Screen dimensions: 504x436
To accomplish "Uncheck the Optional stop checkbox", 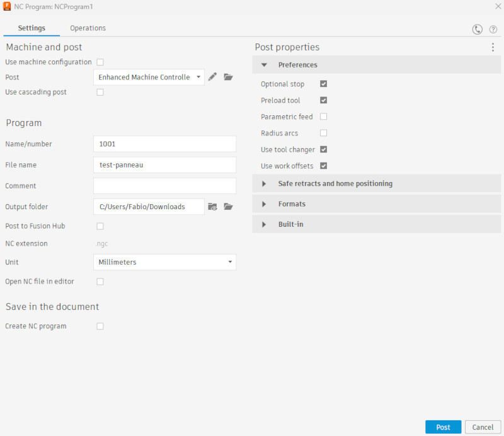I will 323,84.
